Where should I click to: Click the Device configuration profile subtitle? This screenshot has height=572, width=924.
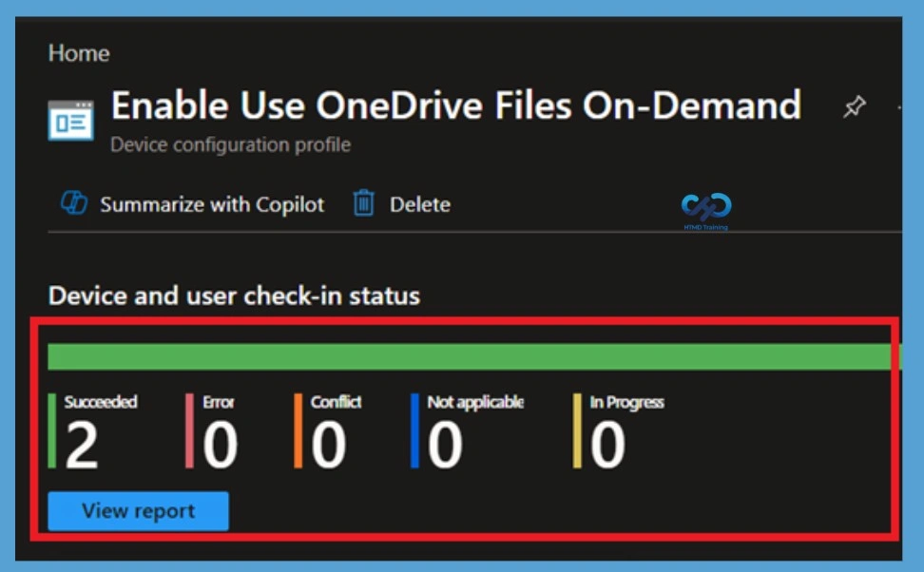[230, 145]
